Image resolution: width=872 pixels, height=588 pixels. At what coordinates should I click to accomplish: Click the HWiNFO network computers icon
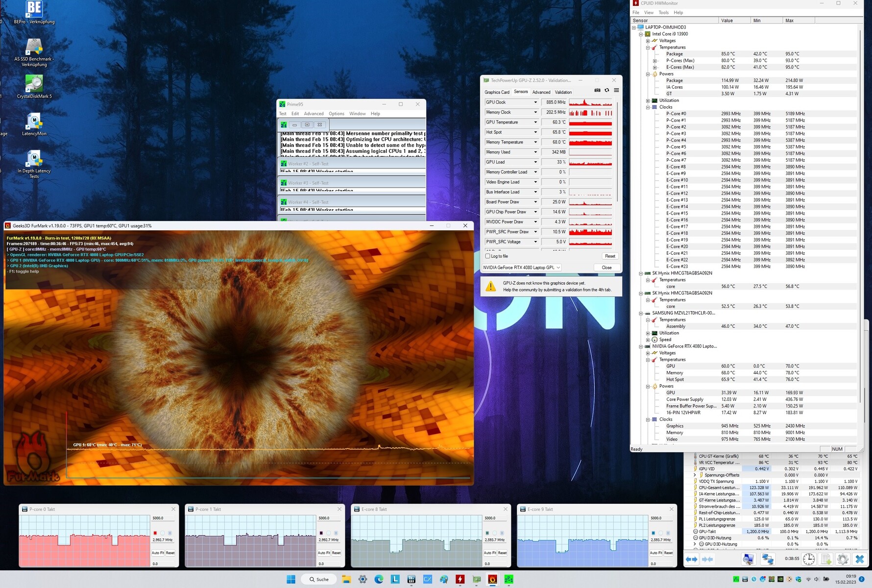point(767,559)
